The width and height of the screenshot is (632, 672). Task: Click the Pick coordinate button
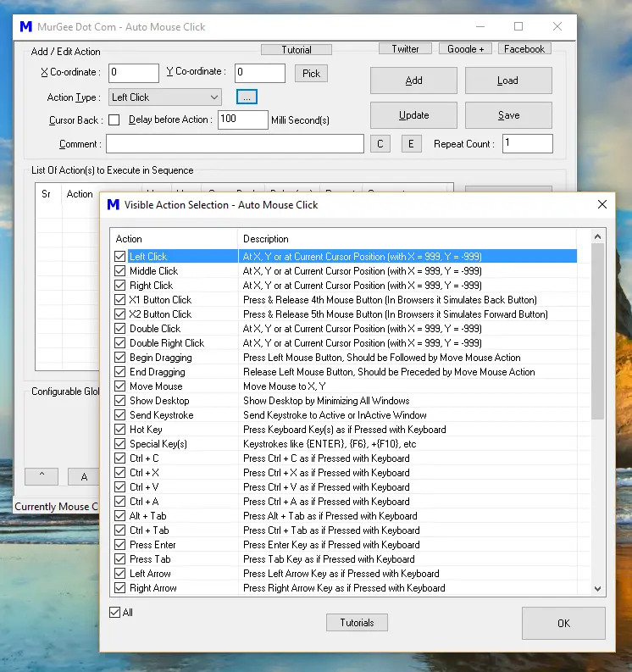(x=312, y=74)
